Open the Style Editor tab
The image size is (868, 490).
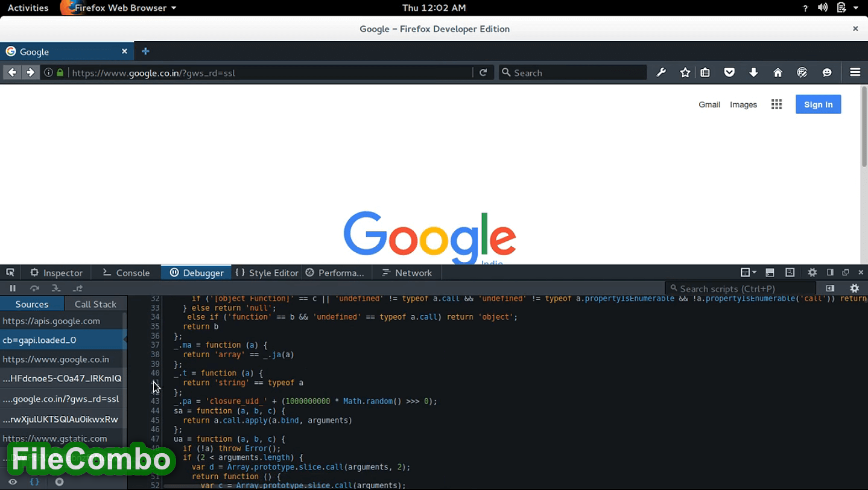point(267,273)
